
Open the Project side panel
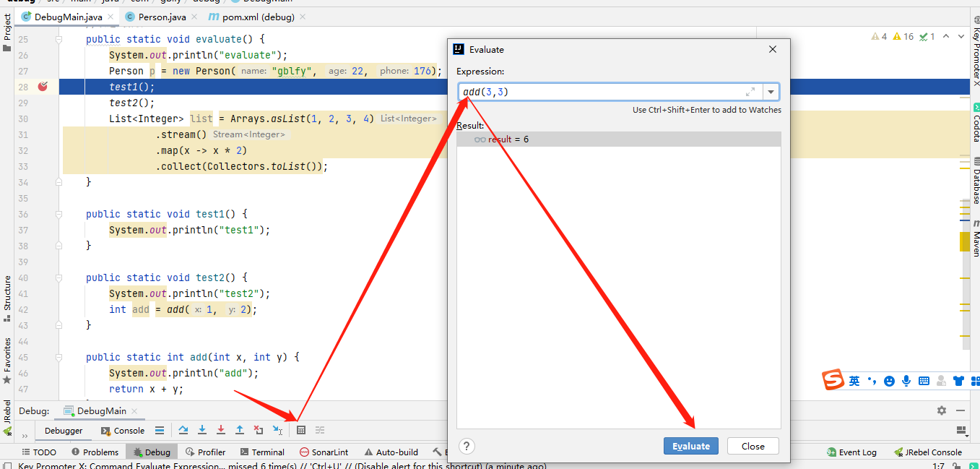[x=7, y=33]
